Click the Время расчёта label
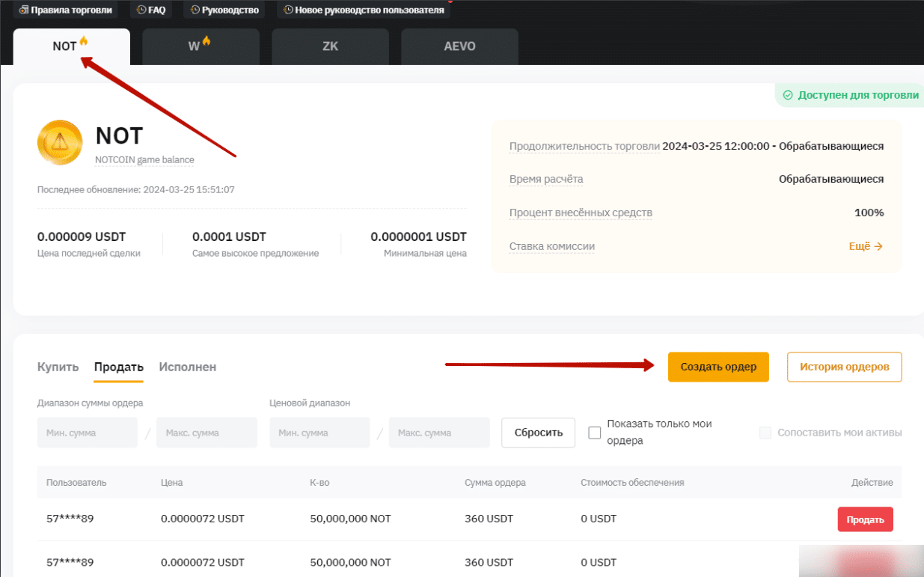The image size is (924, 577). [x=546, y=179]
